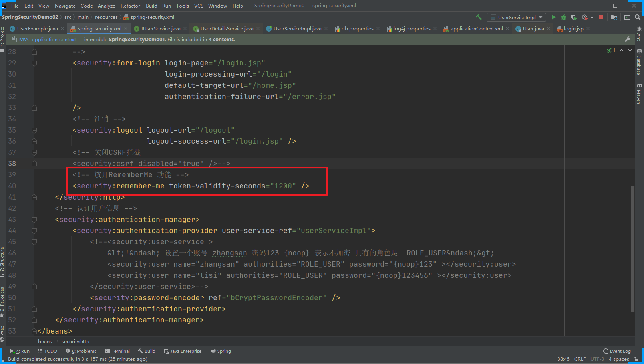Click the UTF-8 encoding indicator
Screen dimensions: 644x364
597,359
